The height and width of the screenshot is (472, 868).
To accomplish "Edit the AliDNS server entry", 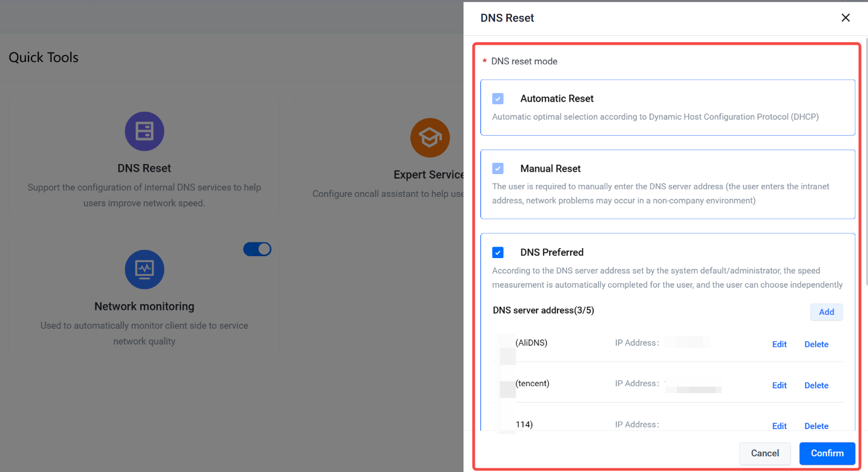I will (780, 345).
